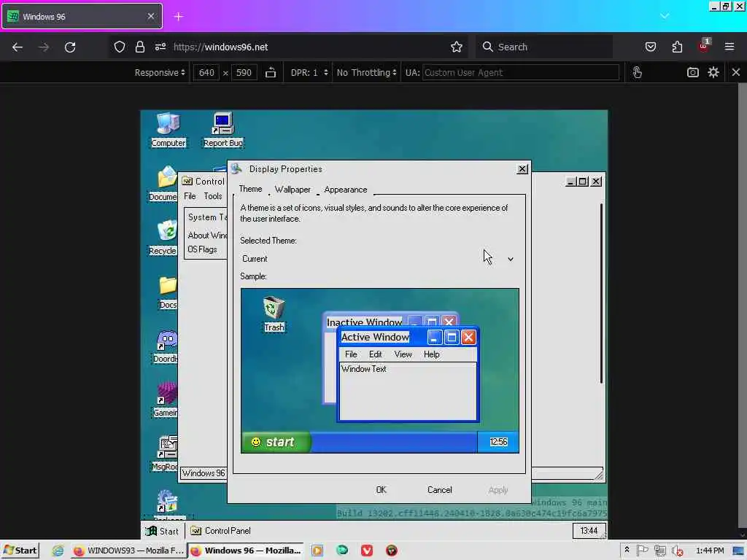Switch to the Wallpaper tab
Viewport: 747px width, 560px height.
[293, 190]
